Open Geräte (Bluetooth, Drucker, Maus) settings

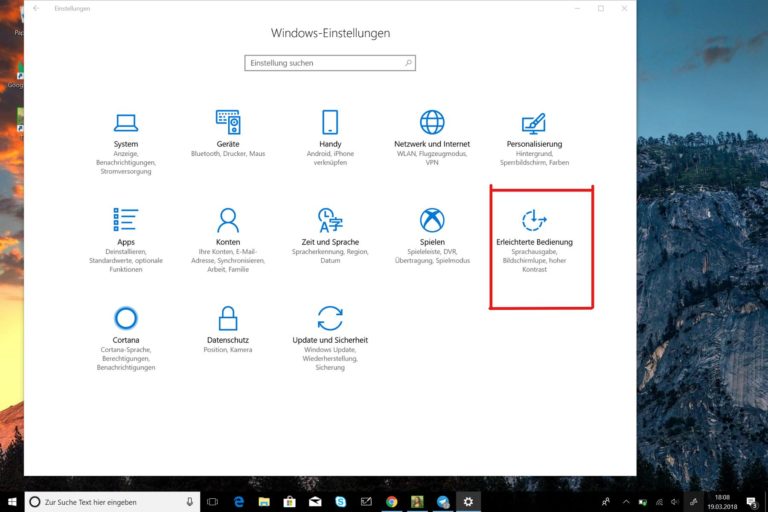click(x=228, y=134)
